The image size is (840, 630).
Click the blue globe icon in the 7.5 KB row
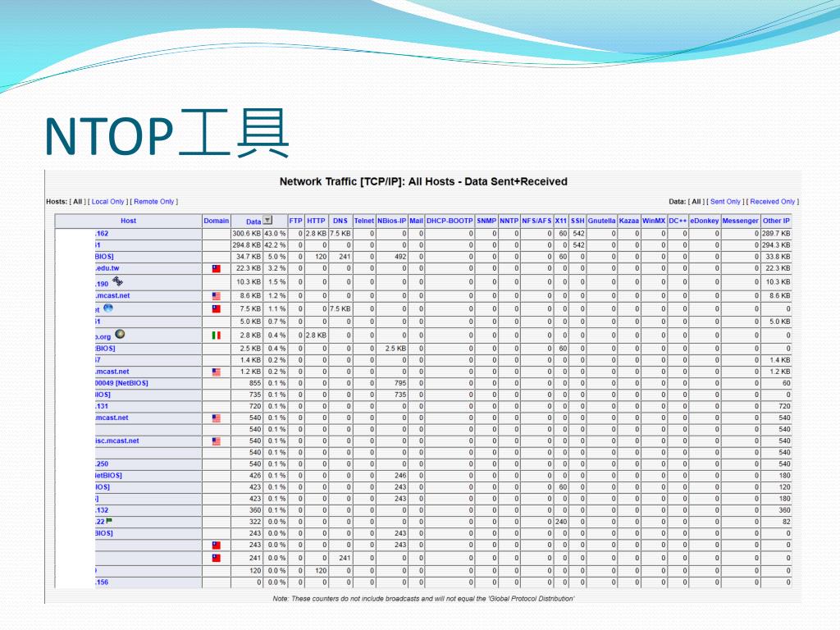[108, 308]
